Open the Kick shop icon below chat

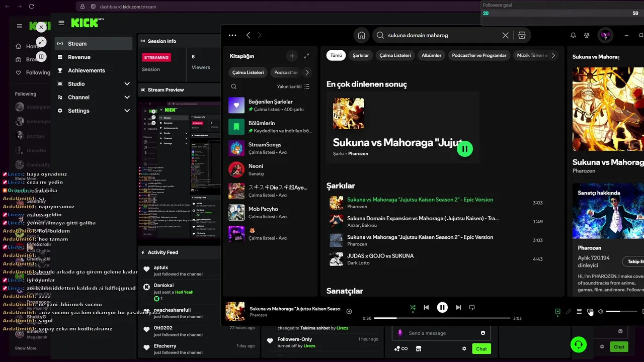[x=418, y=348]
